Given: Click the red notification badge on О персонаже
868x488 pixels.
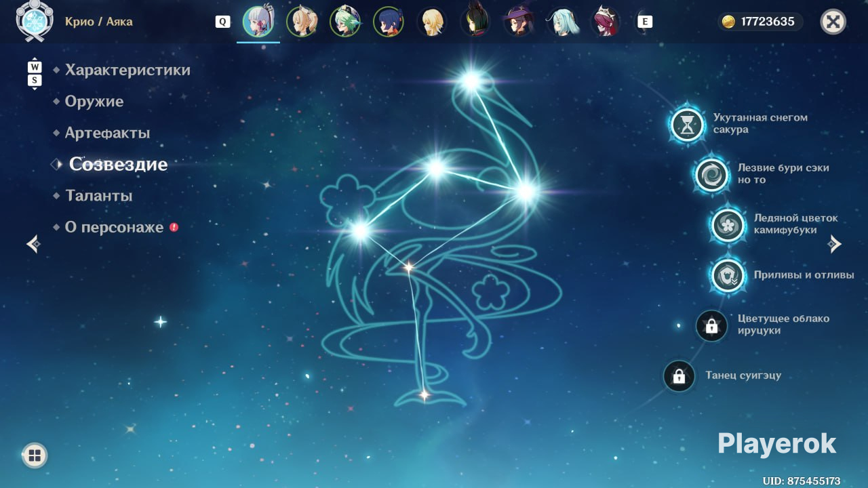Looking at the screenshot, I should coord(174,227).
